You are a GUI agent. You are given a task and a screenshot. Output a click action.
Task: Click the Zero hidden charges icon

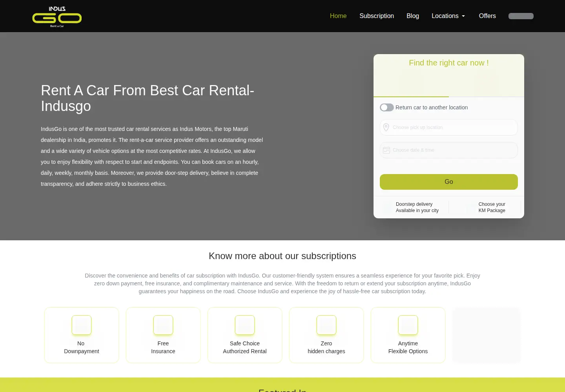pyautogui.click(x=326, y=325)
